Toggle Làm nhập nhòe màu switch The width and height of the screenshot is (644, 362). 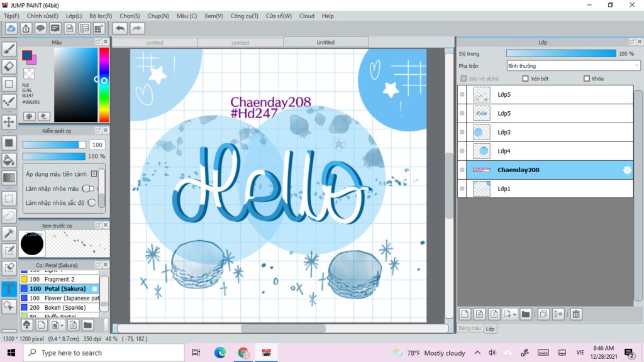tap(88, 189)
